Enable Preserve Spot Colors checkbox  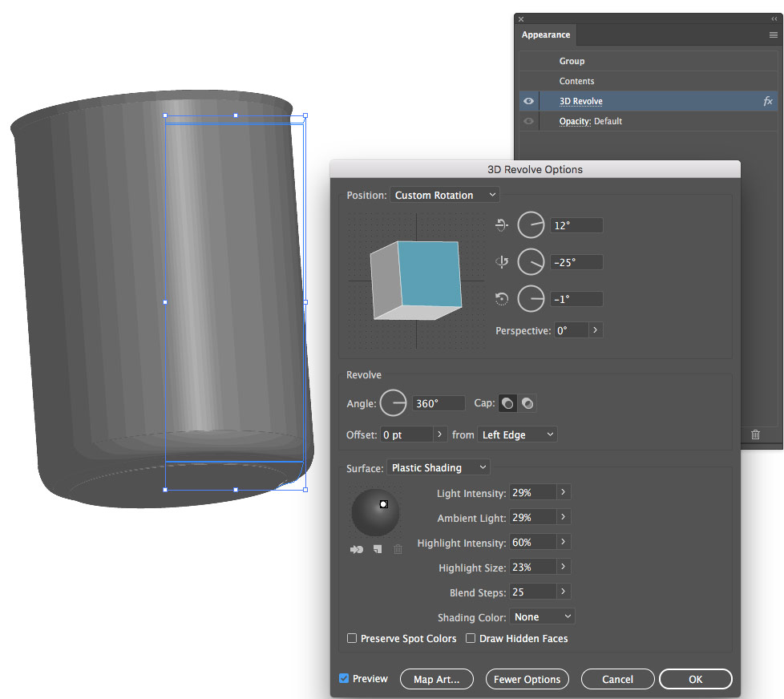pyautogui.click(x=352, y=639)
